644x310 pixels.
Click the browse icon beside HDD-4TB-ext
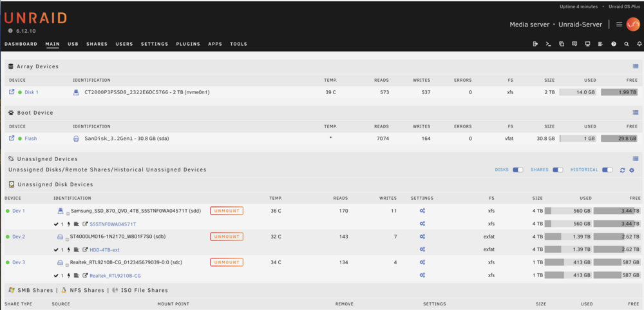pyautogui.click(x=86, y=249)
